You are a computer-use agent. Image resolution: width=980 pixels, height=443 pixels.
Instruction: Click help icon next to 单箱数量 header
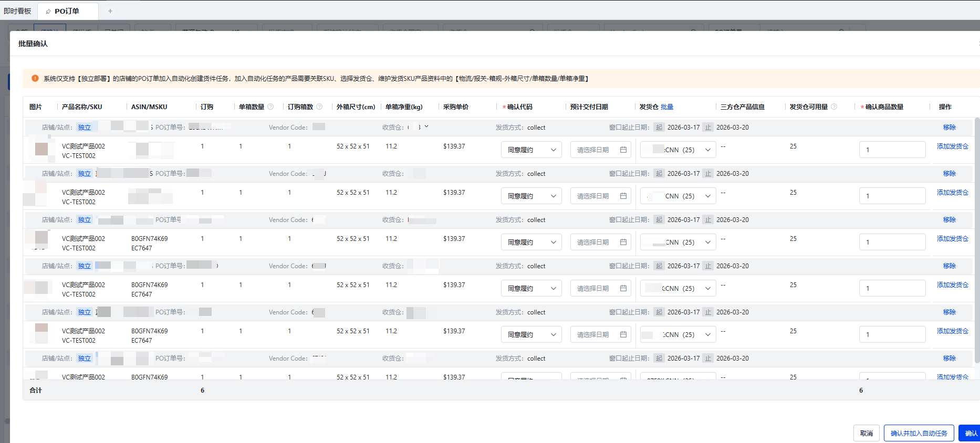coord(270,107)
